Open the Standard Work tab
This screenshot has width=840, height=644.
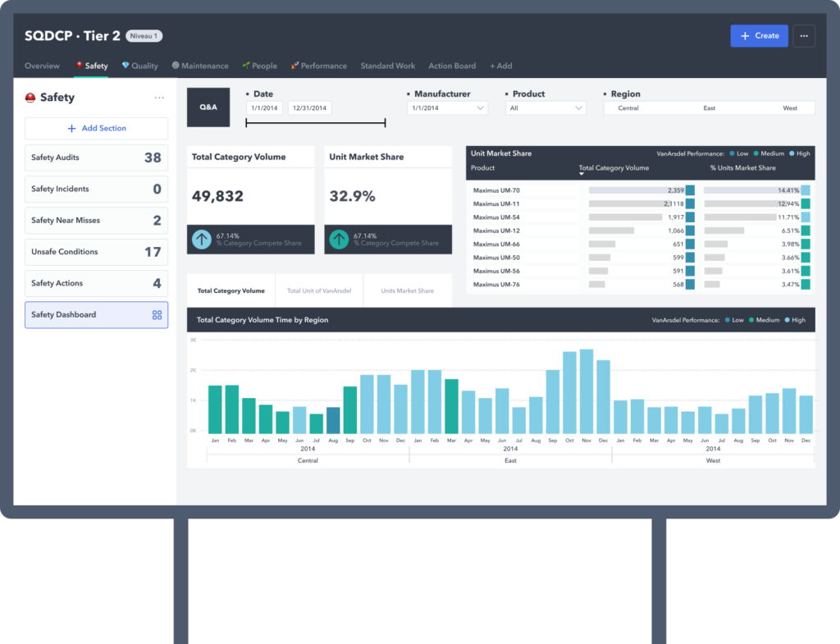(387, 66)
